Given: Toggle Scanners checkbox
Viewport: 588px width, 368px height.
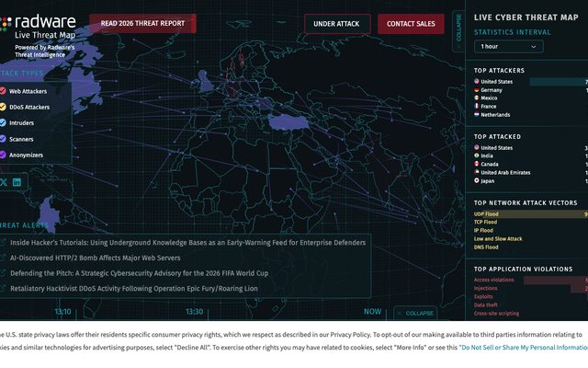Looking at the screenshot, I should [3, 139].
